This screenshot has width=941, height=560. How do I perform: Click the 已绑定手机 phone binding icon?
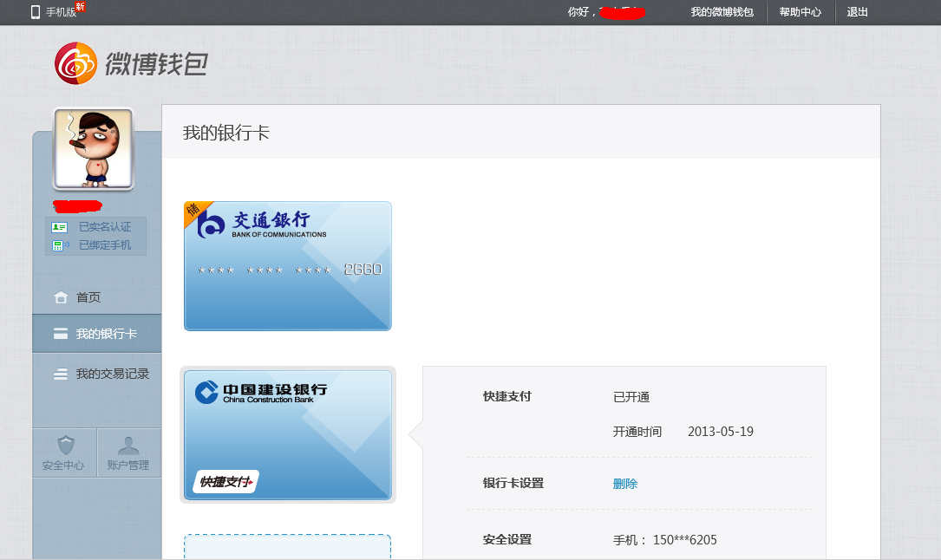60,244
